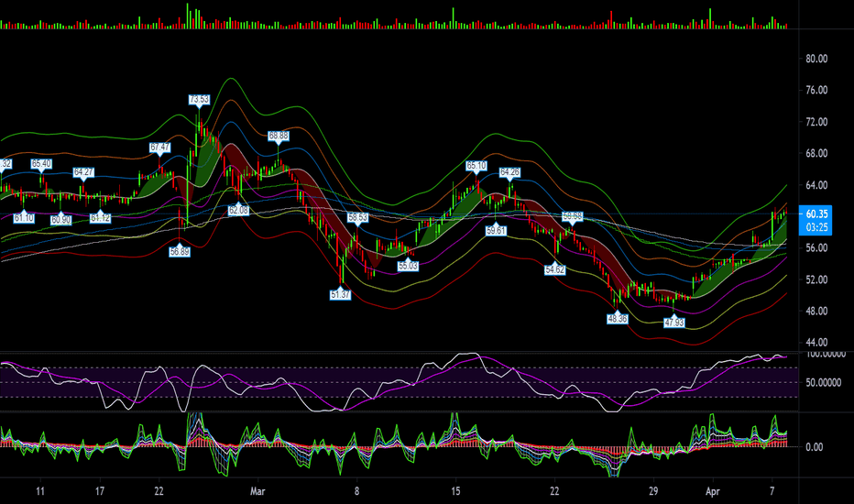Click the 76.00 price axis label
Viewport: 854px width, 504px height.
[x=816, y=91]
